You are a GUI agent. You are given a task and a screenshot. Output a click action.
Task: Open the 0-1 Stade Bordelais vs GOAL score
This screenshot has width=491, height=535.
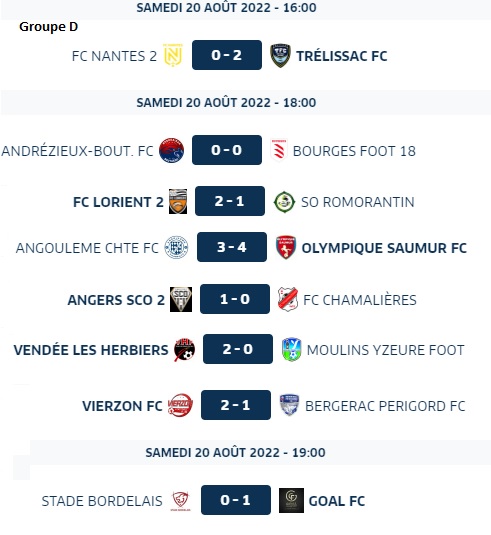point(236,500)
